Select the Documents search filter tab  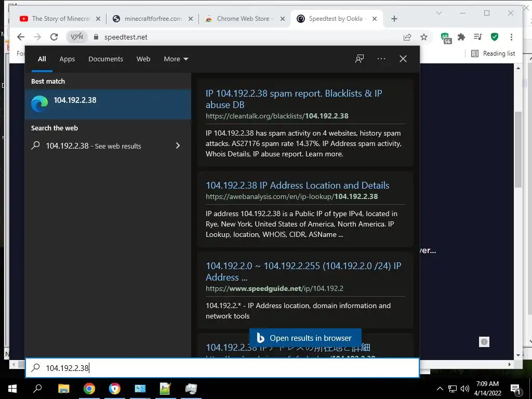(x=106, y=59)
